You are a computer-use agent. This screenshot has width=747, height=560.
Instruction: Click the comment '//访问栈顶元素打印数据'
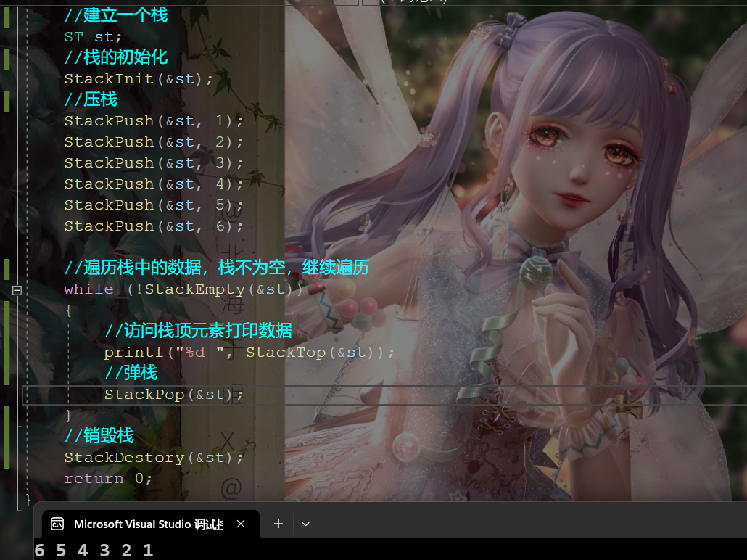click(198, 330)
